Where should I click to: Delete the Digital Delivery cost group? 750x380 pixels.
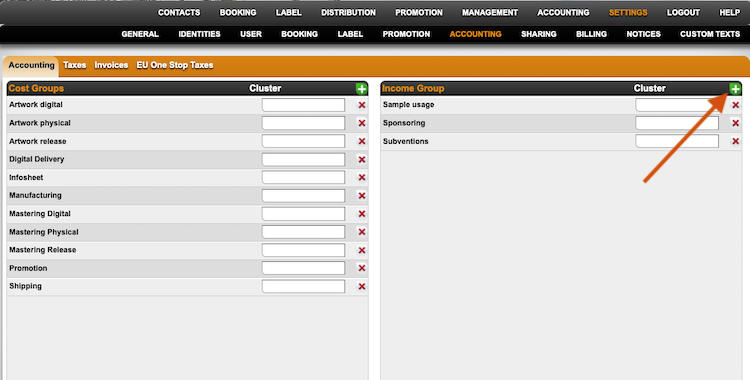pyautogui.click(x=362, y=159)
